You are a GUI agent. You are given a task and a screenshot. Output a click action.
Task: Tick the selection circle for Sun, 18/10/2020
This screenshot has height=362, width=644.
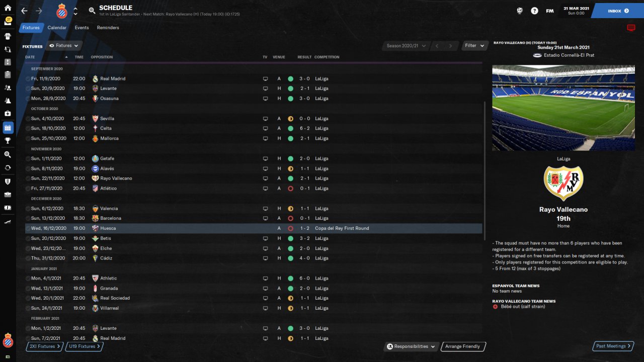tap(28, 128)
